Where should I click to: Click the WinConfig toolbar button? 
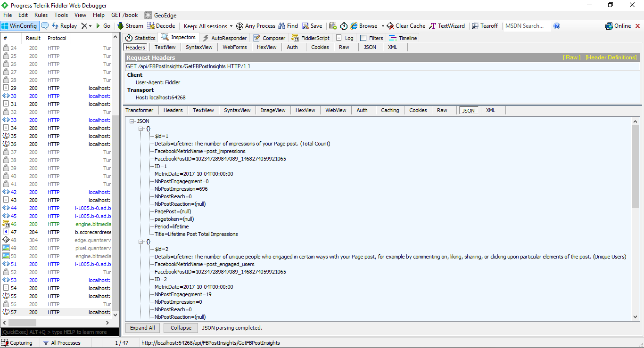pos(19,26)
